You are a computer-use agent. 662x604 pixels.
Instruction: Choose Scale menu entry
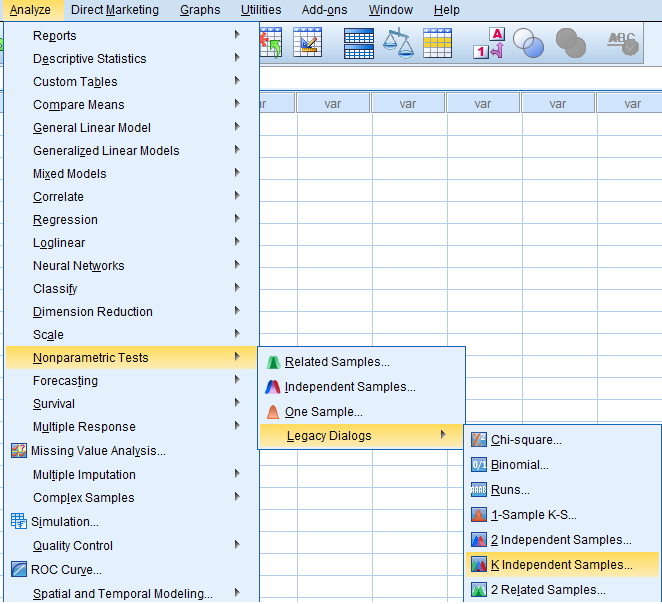point(132,335)
